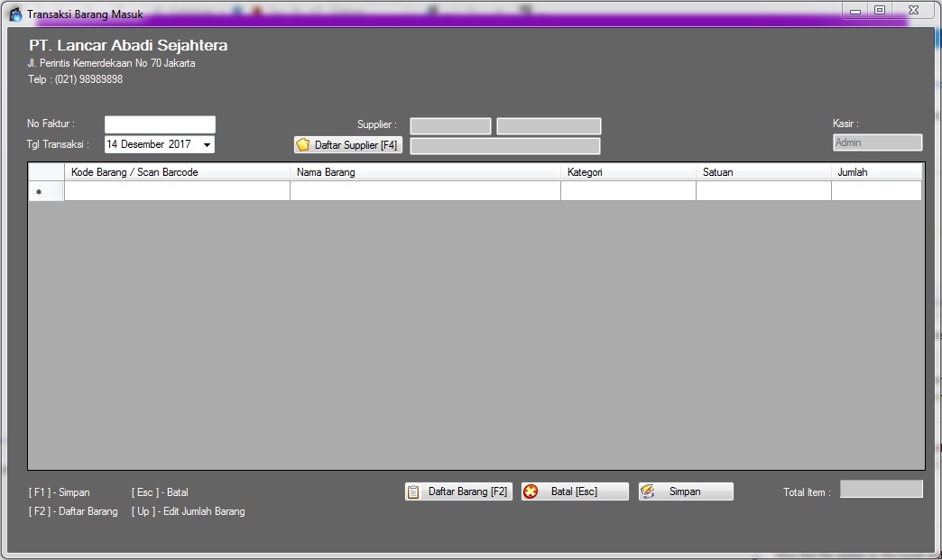
Task: Click the Simpan save icon to store transaction
Action: click(x=686, y=491)
